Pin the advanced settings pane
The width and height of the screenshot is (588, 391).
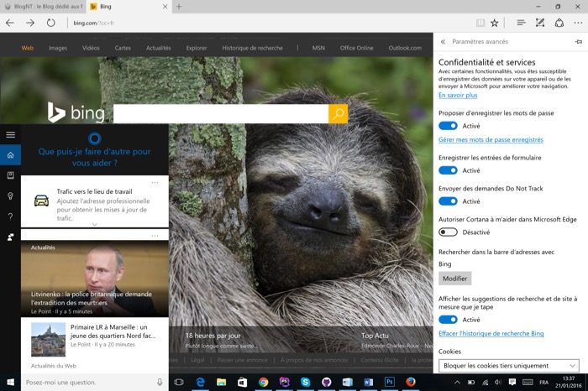[578, 41]
